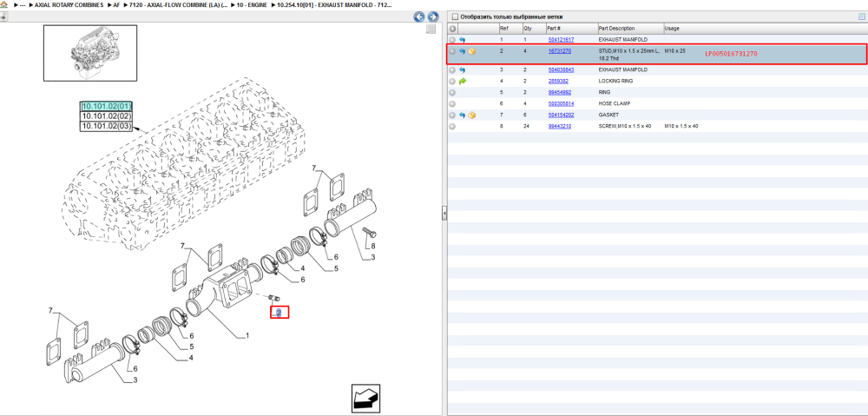Image resolution: width=868 pixels, height=416 pixels.
Task: Select the LOCKING RING description text
Action: pos(615,81)
